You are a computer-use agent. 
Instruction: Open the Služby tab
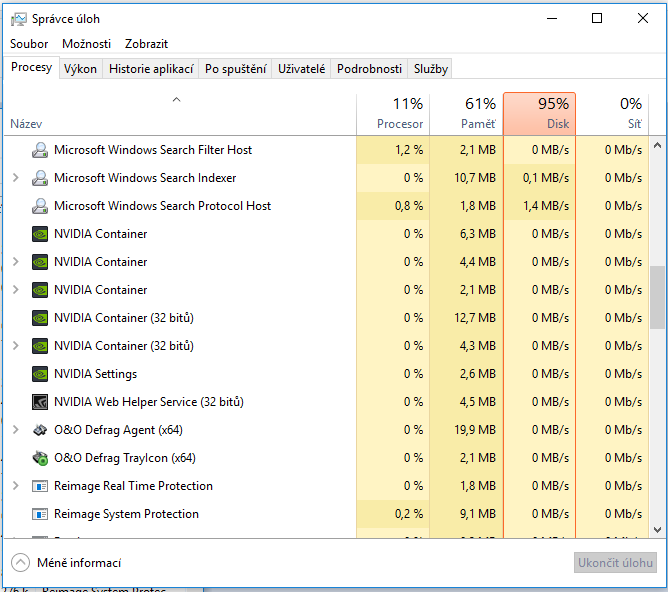click(430, 69)
